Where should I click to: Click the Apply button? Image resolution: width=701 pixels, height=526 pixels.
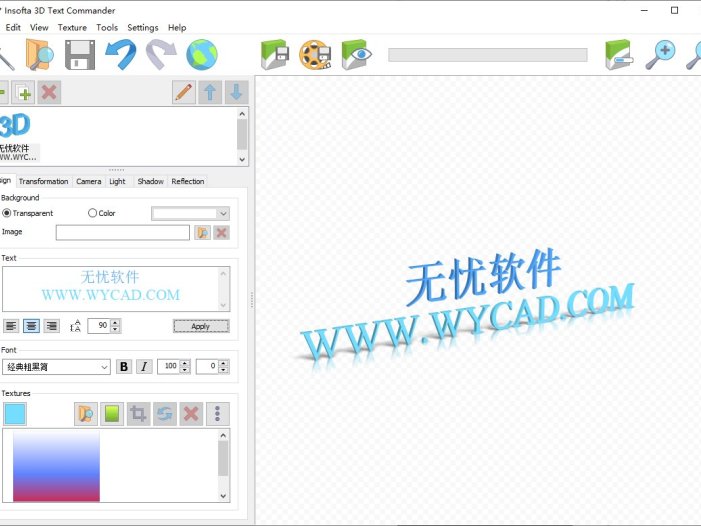(201, 326)
